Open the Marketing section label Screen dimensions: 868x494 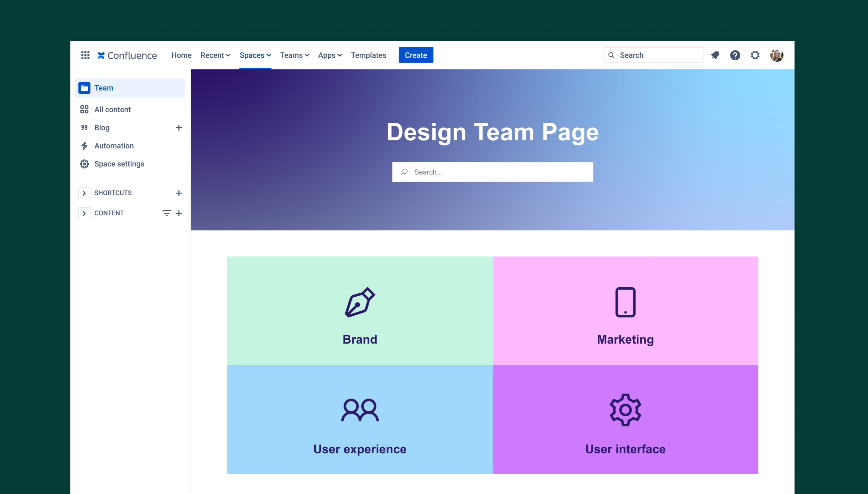[x=625, y=339]
